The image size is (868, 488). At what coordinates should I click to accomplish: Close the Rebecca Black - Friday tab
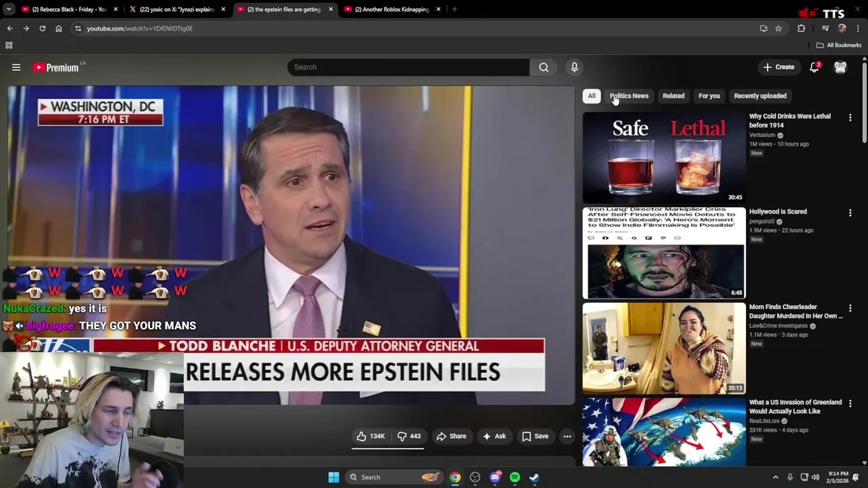coord(116,9)
